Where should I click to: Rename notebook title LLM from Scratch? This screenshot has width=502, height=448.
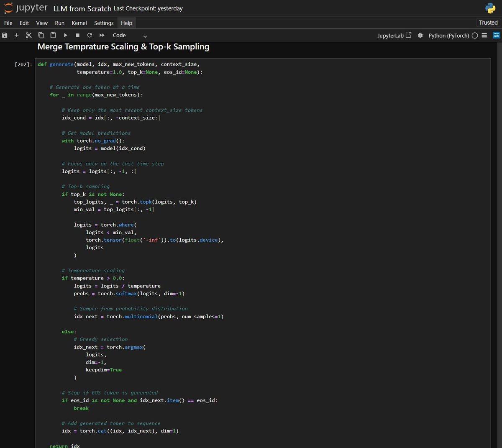coord(82,8)
